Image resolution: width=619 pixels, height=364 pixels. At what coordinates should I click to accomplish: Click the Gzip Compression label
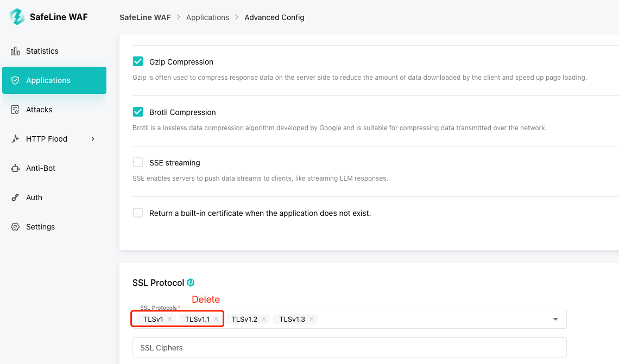tap(181, 62)
